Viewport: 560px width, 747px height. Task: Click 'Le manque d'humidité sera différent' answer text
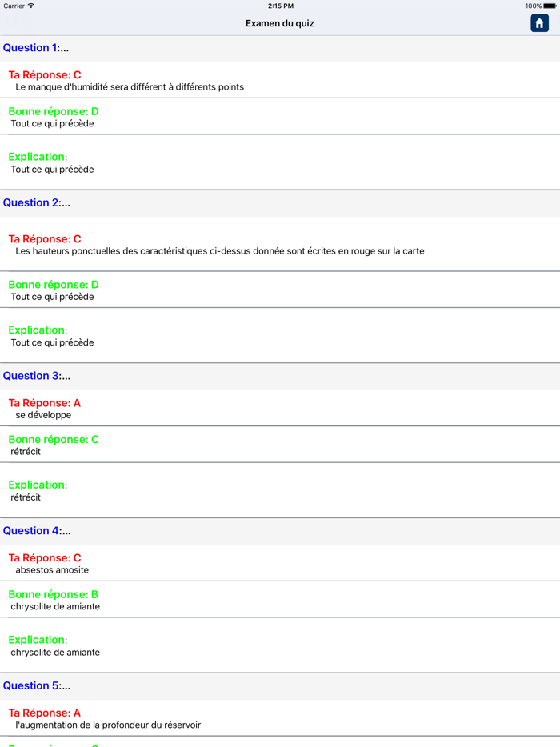(130, 87)
